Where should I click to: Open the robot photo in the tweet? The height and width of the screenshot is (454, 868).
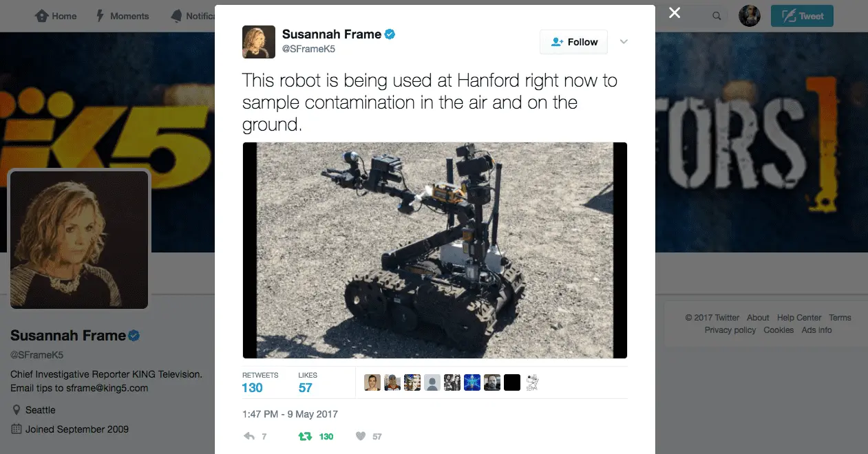[435, 250]
